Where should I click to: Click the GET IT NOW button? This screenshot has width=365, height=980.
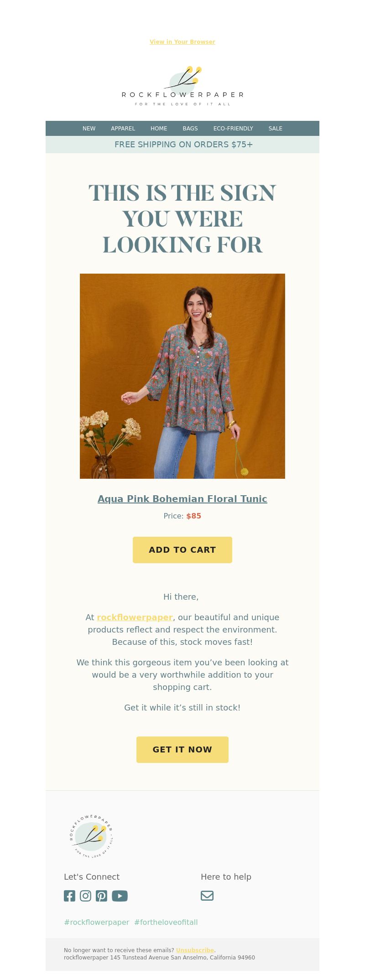point(182,750)
